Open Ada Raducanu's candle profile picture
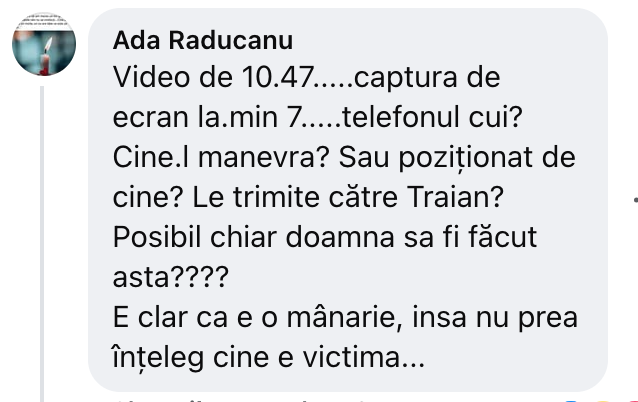Viewport: 638px width, 402px height. pos(44,44)
